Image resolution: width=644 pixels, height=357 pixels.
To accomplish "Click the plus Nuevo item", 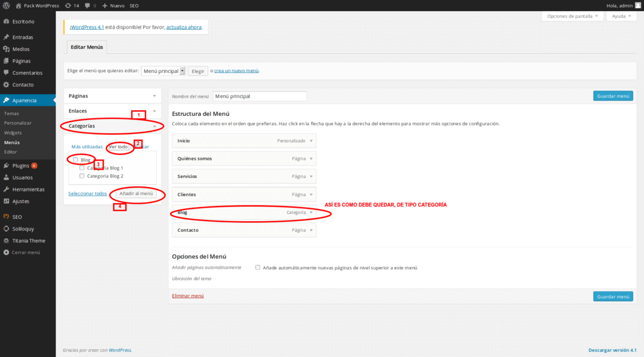I will click(x=113, y=6).
